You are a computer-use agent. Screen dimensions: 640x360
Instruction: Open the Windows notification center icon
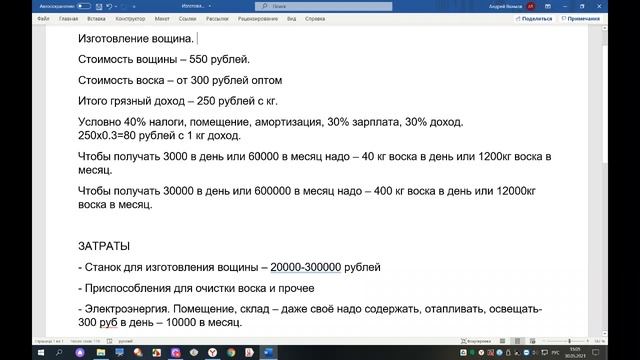(x=596, y=353)
